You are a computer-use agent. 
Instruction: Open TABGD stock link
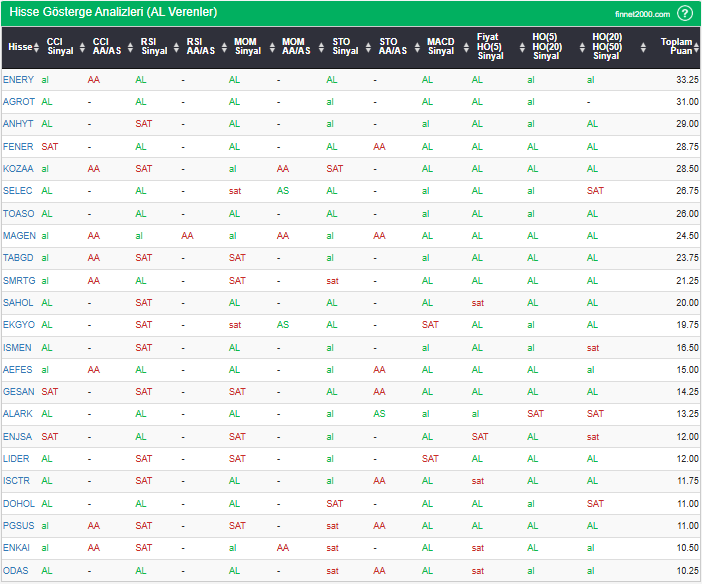click(18, 258)
